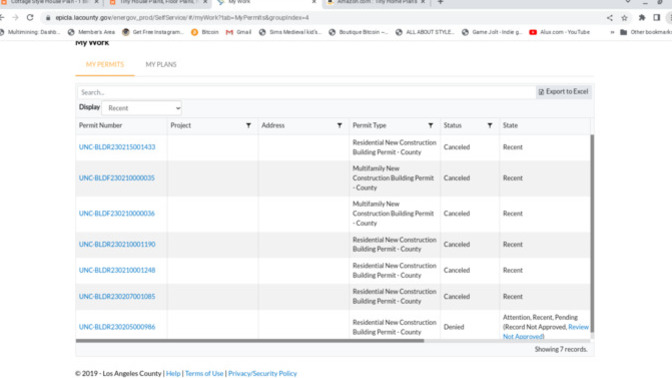The width and height of the screenshot is (672, 378).
Task: Show more bookmarks with the double chevron
Action: [612, 32]
